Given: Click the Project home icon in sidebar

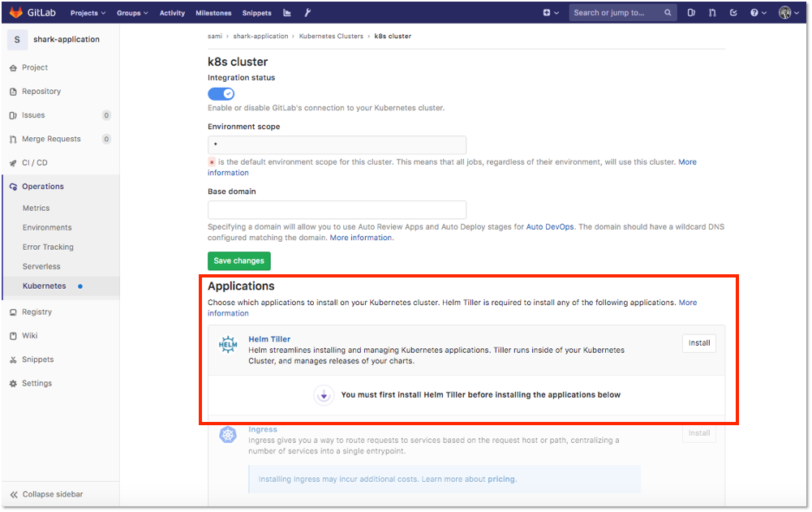Looking at the screenshot, I should tap(14, 68).
